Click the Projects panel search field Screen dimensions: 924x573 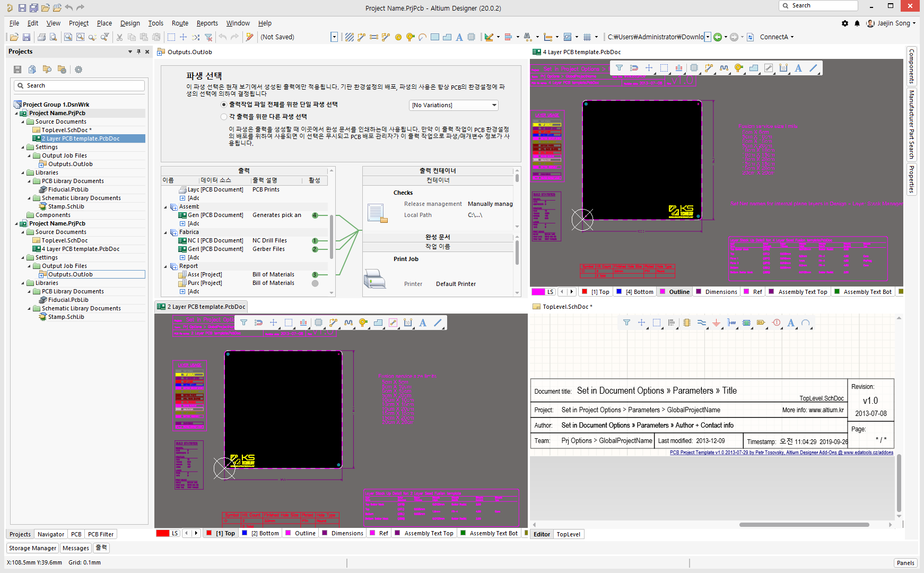[79, 85]
